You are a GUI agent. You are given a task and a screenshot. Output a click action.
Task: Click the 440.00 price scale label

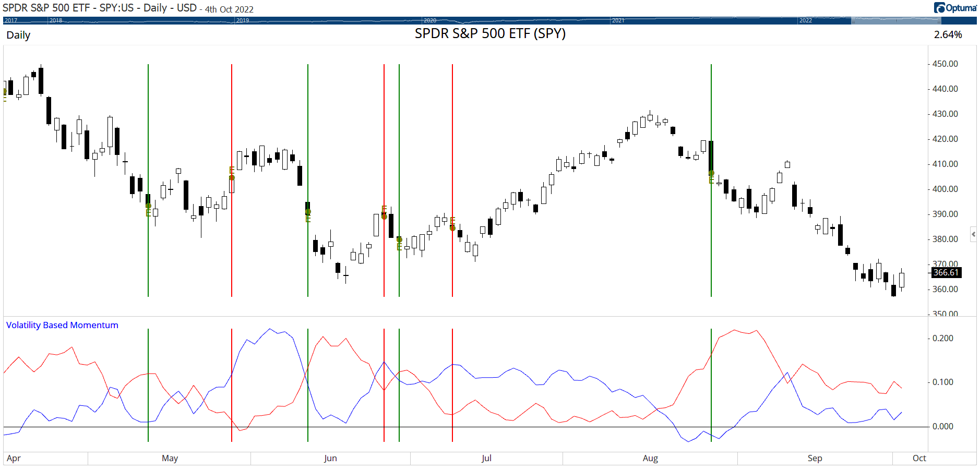click(945, 89)
